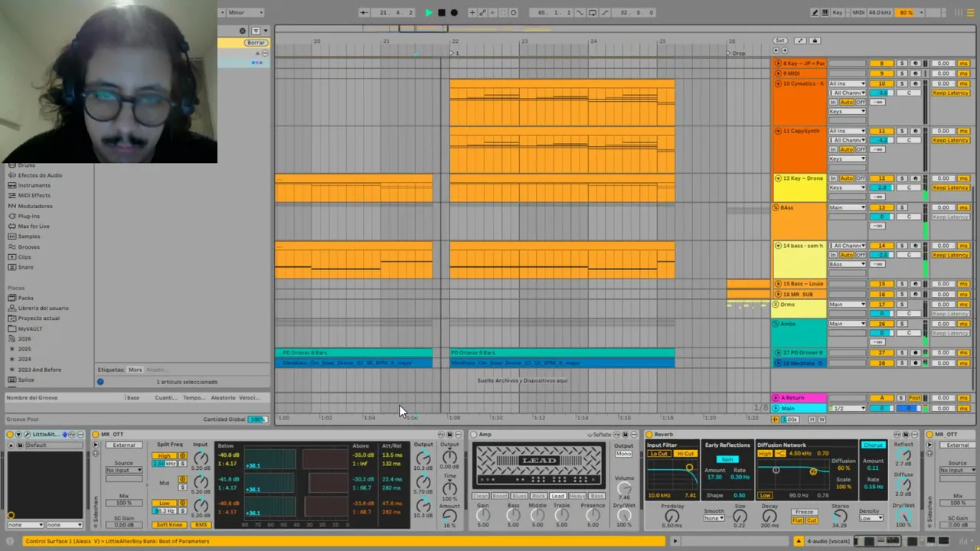Image resolution: width=980 pixels, height=551 pixels.
Task: Click the MIDI mapping mode button
Action: pyautogui.click(x=857, y=12)
